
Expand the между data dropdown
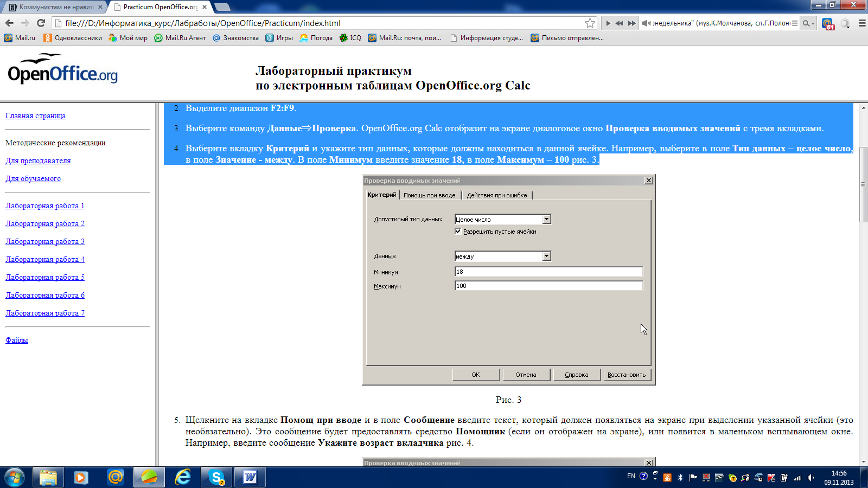point(547,256)
